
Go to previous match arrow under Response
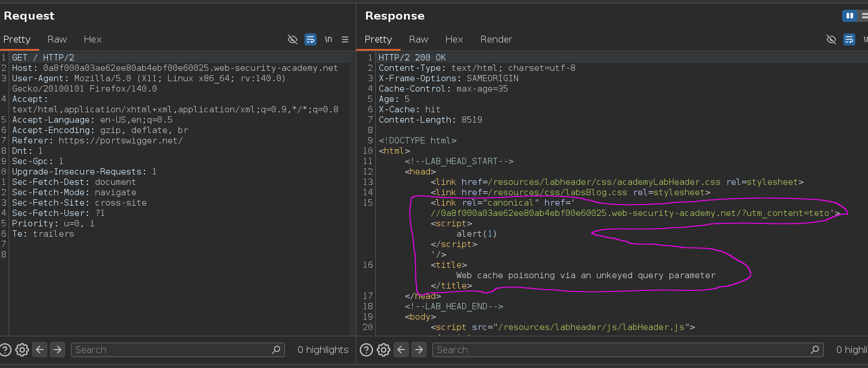[401, 350]
